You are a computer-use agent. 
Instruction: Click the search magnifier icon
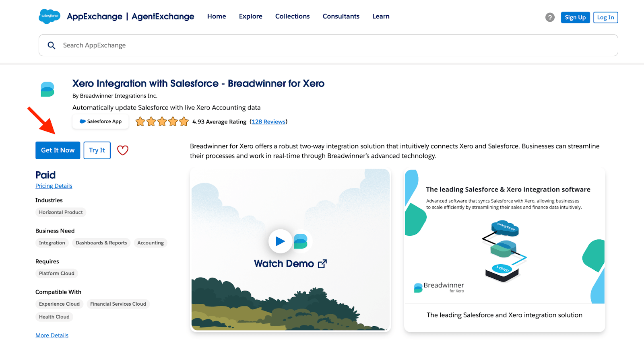point(51,45)
